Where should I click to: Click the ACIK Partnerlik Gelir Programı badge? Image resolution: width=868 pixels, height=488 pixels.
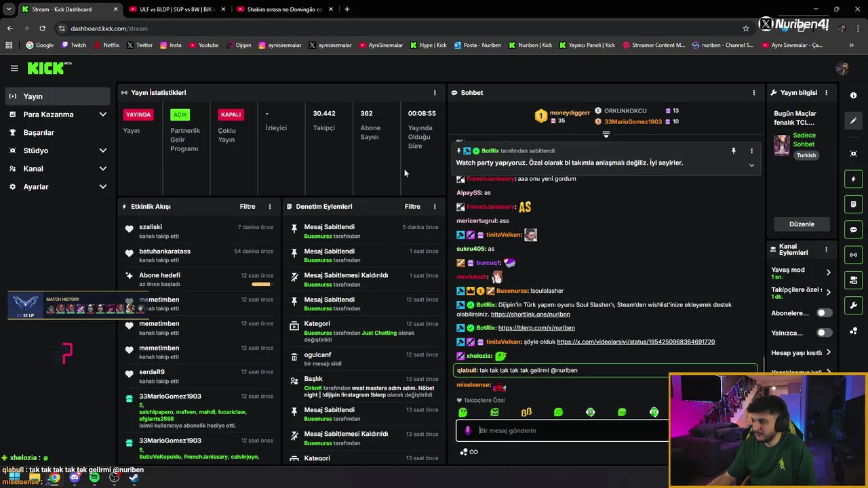tap(180, 115)
